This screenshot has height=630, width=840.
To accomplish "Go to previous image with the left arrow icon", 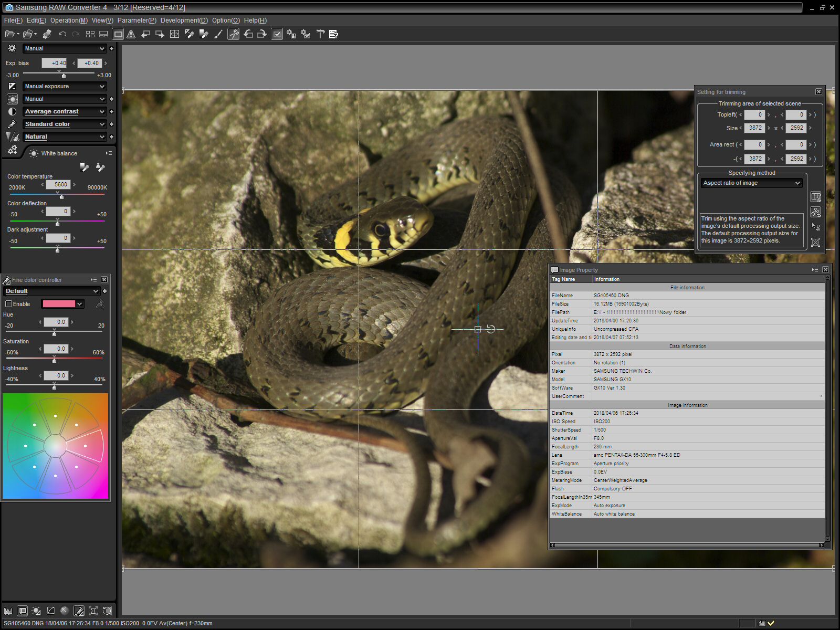I will [146, 34].
